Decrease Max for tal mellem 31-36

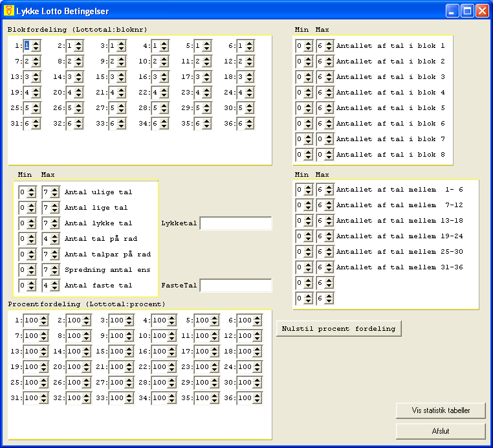(329, 270)
